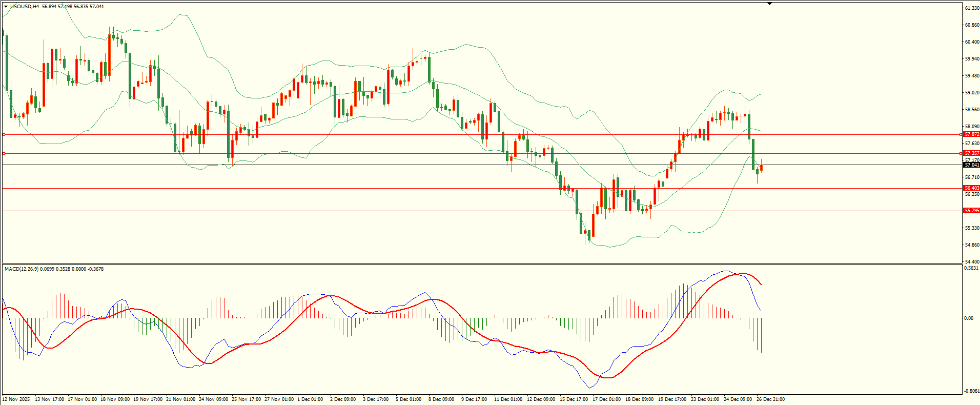Click the red 55.795 price label
Image resolution: width=980 pixels, height=405 pixels.
(x=971, y=211)
